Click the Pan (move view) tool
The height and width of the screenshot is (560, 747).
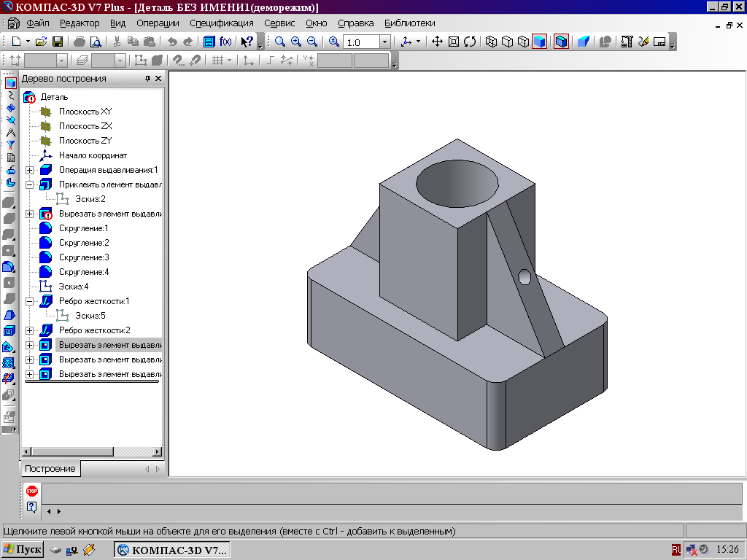coord(438,42)
